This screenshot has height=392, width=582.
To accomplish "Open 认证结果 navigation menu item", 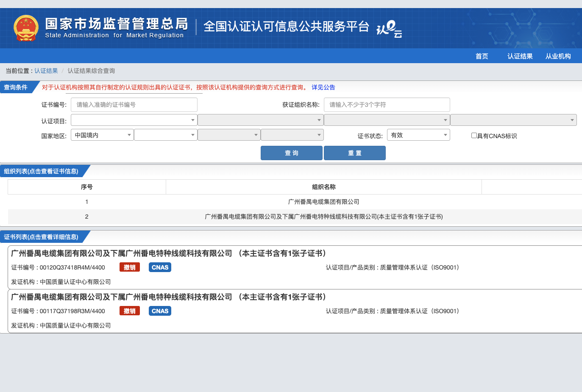I will pos(520,56).
